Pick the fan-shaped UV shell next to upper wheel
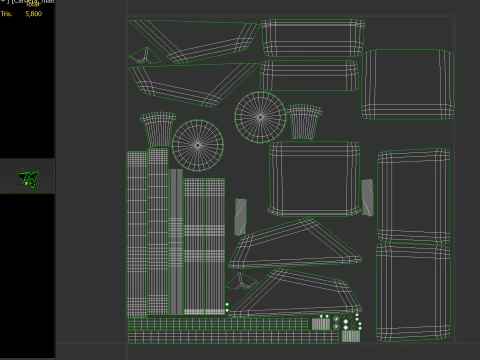Screen dimensions: 480x360 pos(304,122)
